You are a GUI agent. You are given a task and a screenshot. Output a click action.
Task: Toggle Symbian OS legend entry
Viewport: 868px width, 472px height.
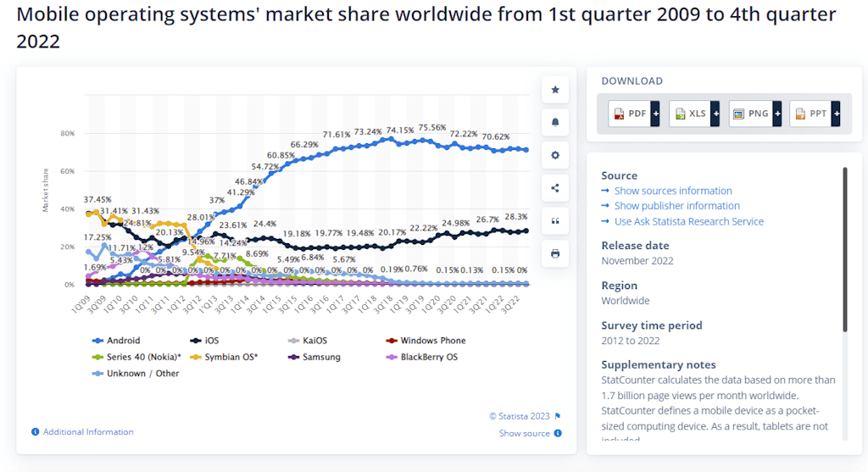pos(224,357)
